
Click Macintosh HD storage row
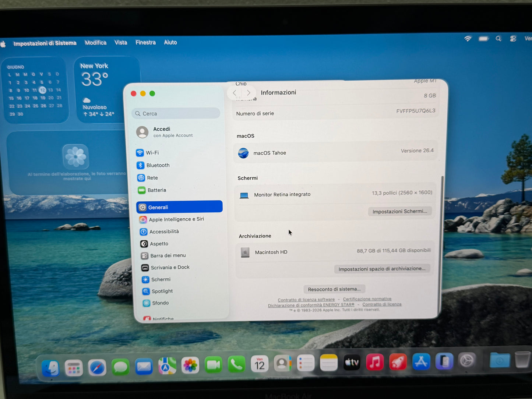click(x=335, y=251)
